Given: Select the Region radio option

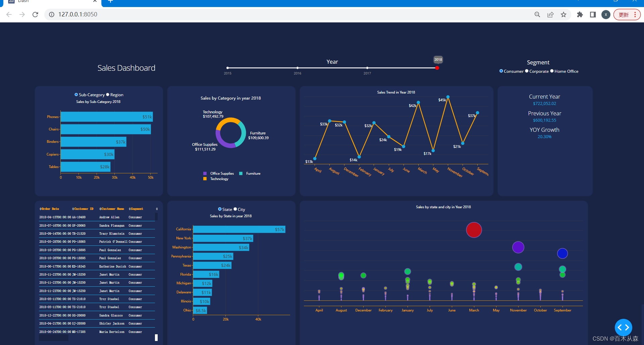Looking at the screenshot, I should point(108,95).
